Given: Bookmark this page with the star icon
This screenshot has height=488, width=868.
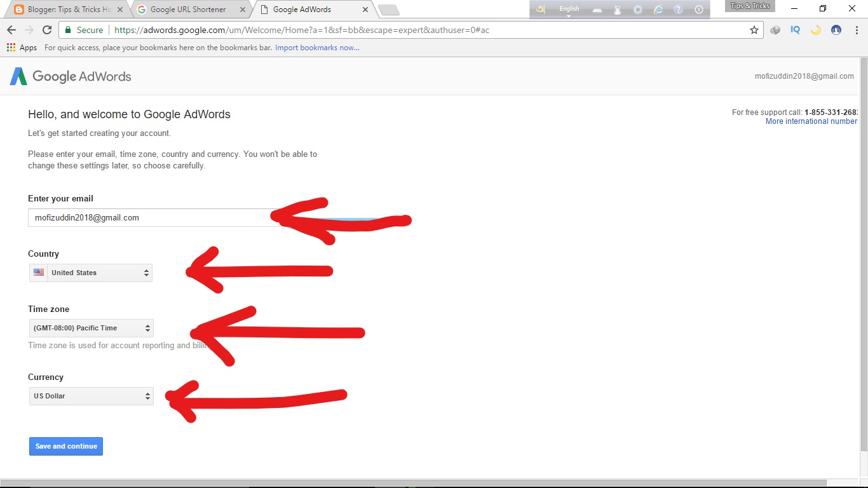Looking at the screenshot, I should [x=754, y=30].
